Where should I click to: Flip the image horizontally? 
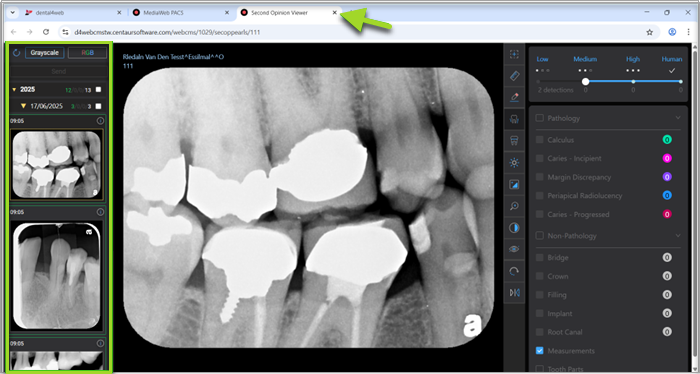tap(514, 293)
